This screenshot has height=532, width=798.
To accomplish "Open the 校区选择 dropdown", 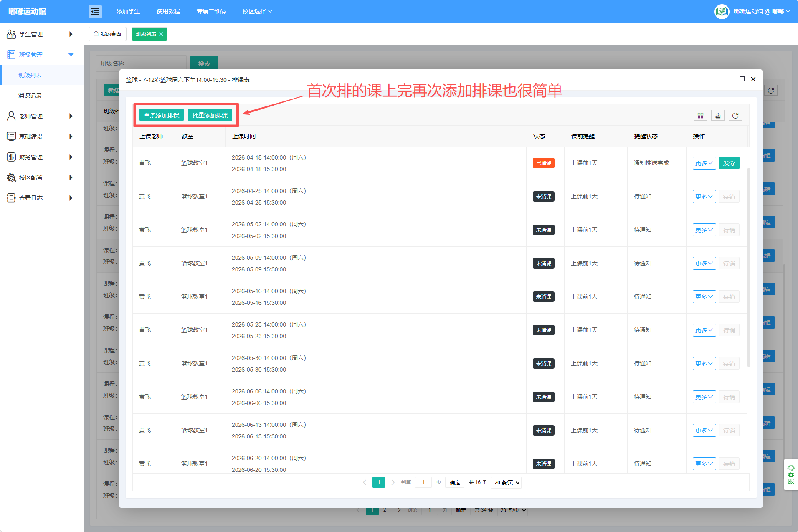I will [x=257, y=11].
